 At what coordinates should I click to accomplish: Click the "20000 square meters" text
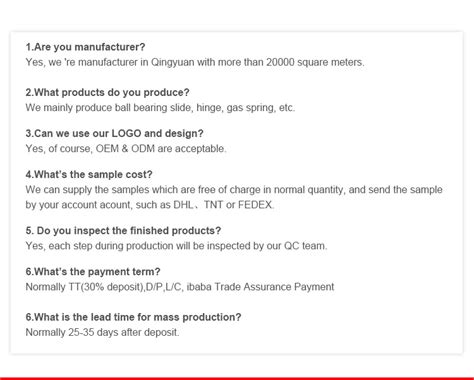315,62
